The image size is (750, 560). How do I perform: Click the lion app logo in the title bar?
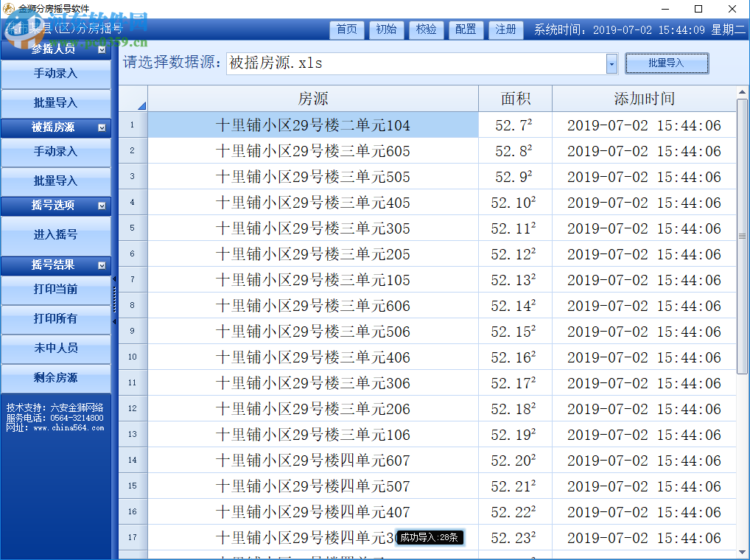10,8
